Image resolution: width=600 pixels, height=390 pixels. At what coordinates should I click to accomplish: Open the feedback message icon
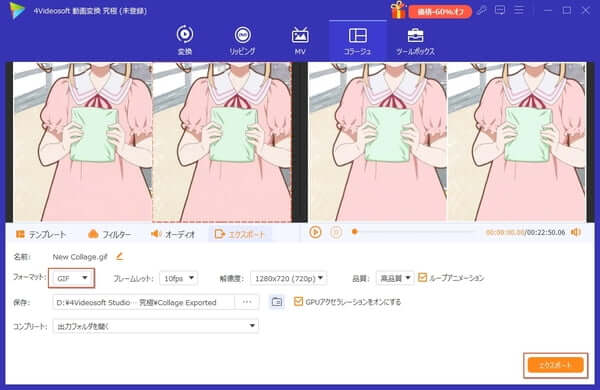tap(500, 10)
